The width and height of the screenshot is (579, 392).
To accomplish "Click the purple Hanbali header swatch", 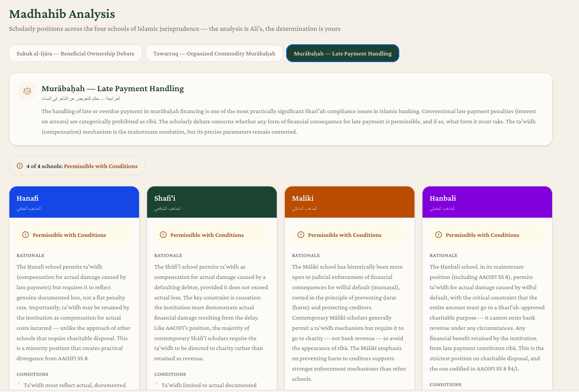I will tap(487, 202).
